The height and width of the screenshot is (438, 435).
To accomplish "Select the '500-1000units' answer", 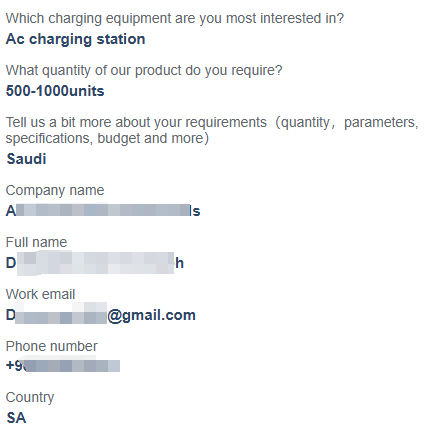I will (x=55, y=91).
